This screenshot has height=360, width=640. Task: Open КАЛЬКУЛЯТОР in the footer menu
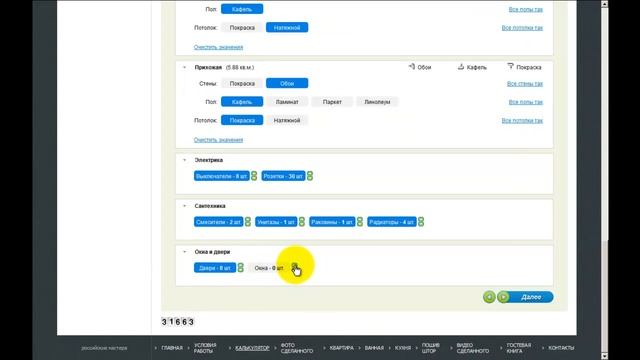point(252,348)
